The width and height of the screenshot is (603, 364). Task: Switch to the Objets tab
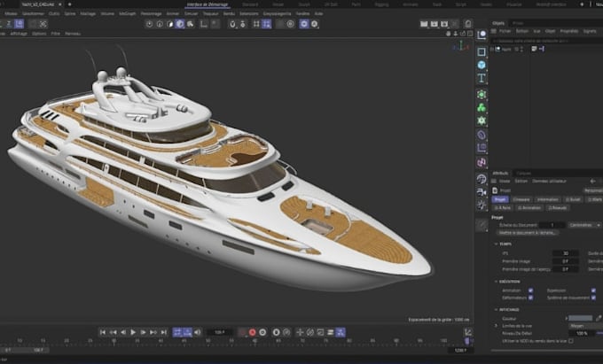pyautogui.click(x=498, y=23)
